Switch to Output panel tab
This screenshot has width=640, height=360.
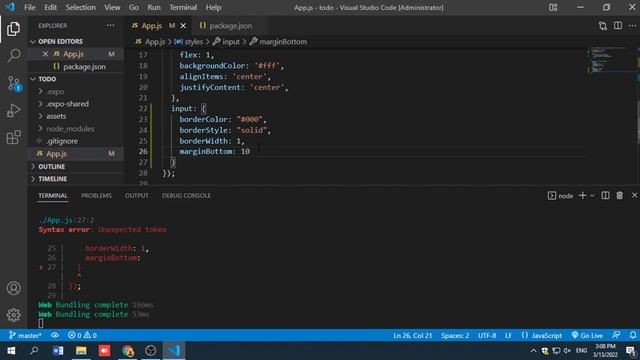(137, 196)
